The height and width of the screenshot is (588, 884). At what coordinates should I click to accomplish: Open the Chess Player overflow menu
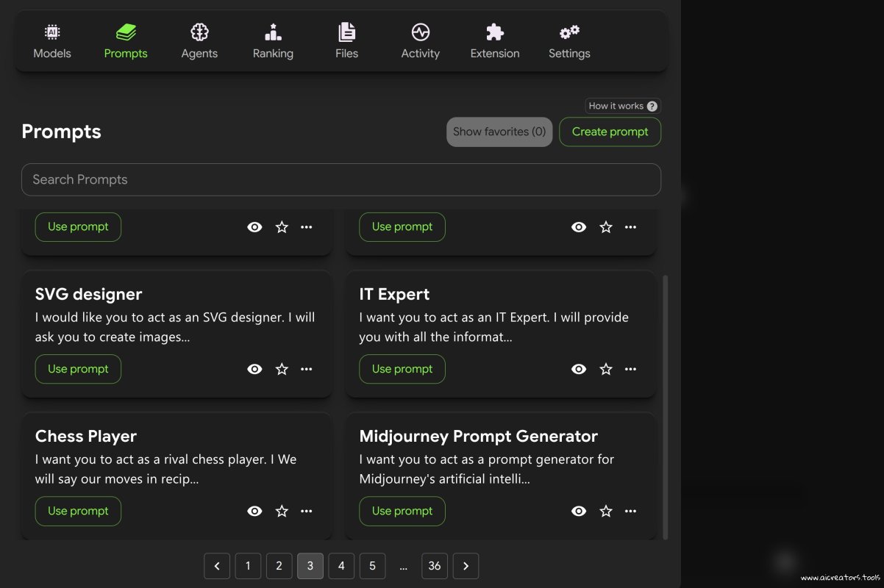(306, 511)
